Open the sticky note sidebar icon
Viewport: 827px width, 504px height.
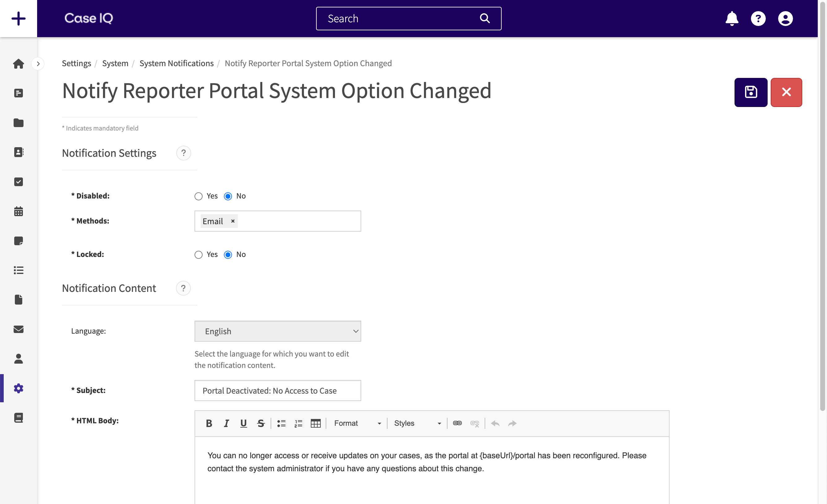[x=19, y=241]
